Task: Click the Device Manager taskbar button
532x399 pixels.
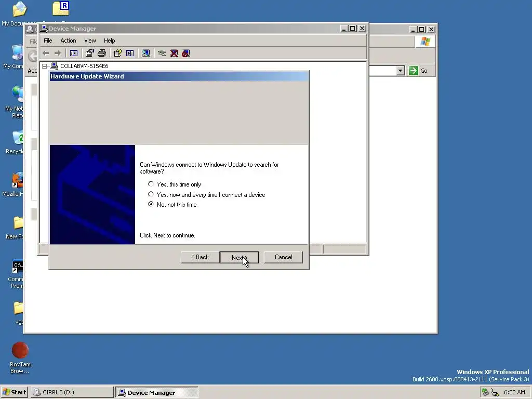Action: [x=157, y=393]
